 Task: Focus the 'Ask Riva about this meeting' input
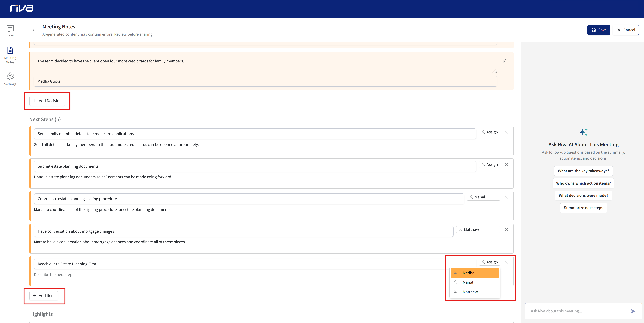(x=575, y=311)
